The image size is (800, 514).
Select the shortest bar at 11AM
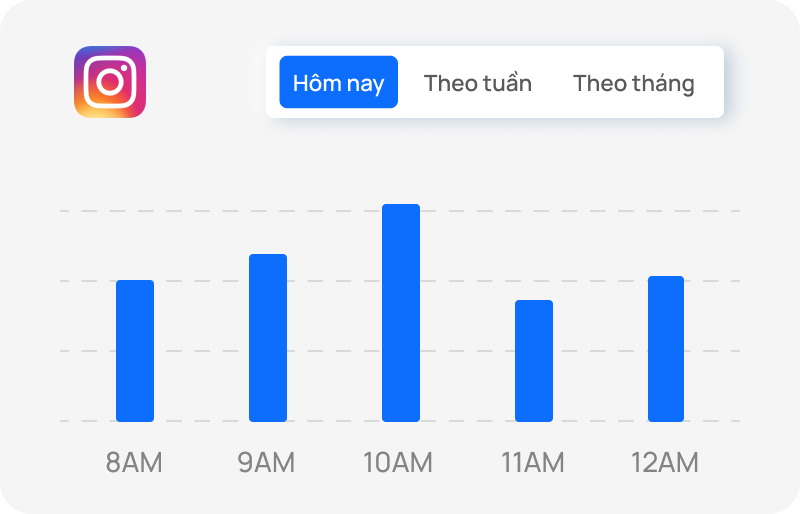pyautogui.click(x=534, y=361)
